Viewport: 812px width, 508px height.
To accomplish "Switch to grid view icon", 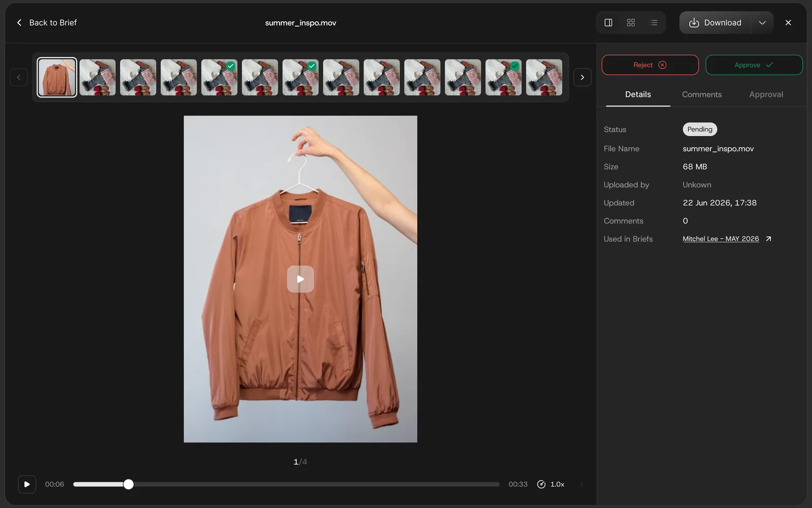I will click(x=631, y=23).
